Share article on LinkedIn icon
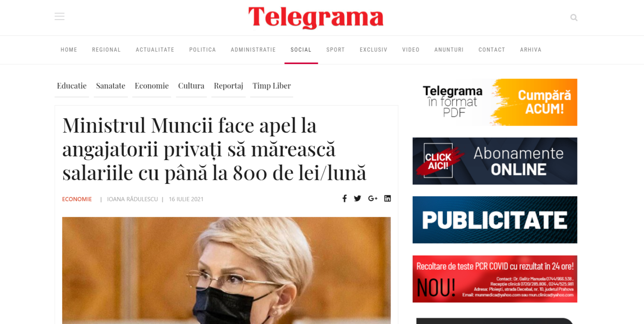The width and height of the screenshot is (644, 324). click(x=388, y=199)
